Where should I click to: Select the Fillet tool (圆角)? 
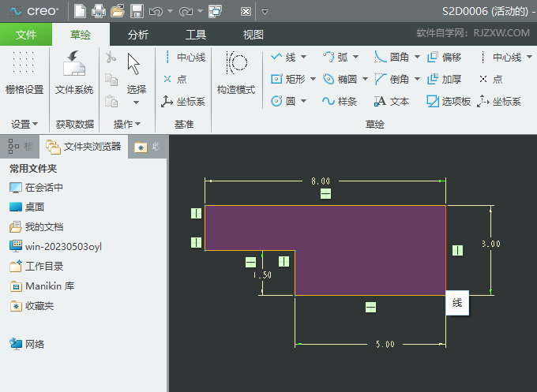(x=392, y=57)
